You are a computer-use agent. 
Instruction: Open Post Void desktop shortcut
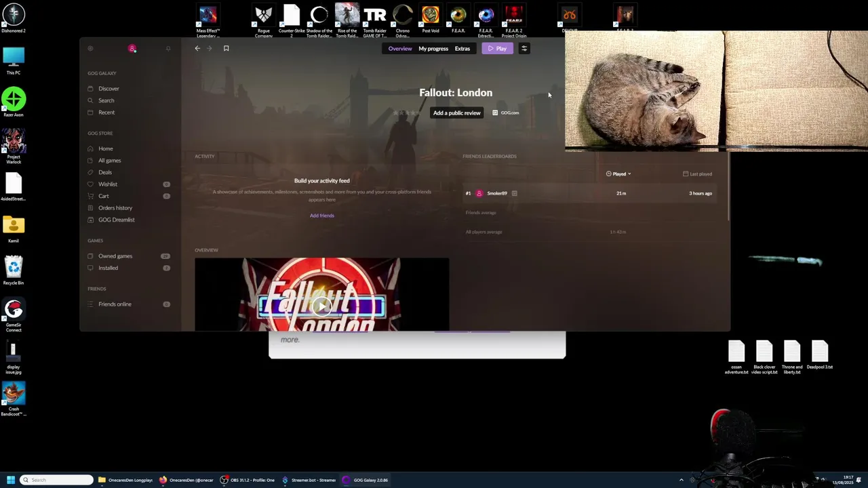tap(431, 19)
